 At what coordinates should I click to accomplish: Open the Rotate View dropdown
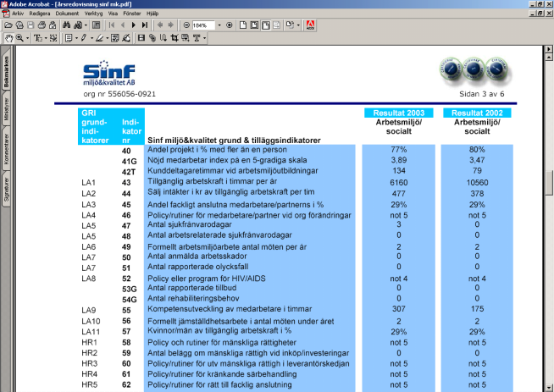click(298, 25)
